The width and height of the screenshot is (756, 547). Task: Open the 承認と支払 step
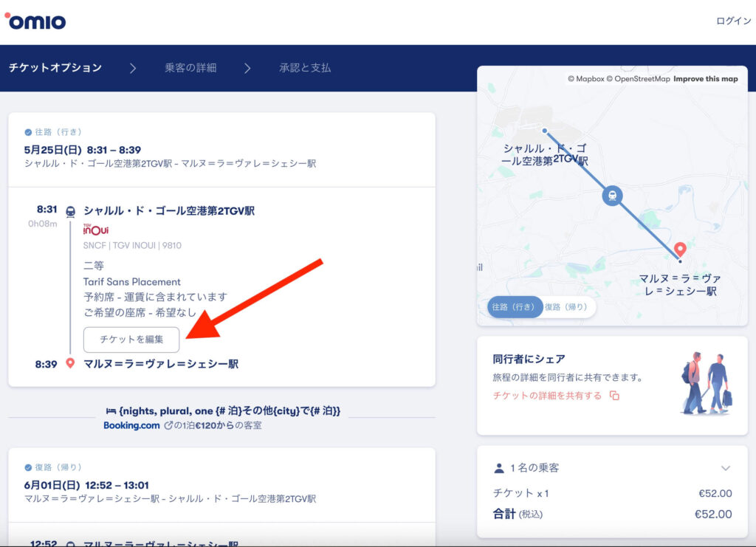pyautogui.click(x=305, y=68)
